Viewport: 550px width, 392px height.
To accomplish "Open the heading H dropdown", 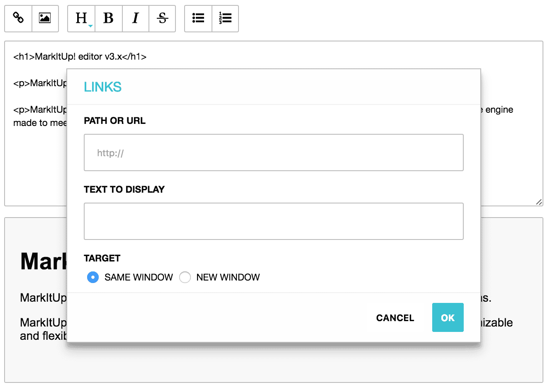I will (82, 18).
